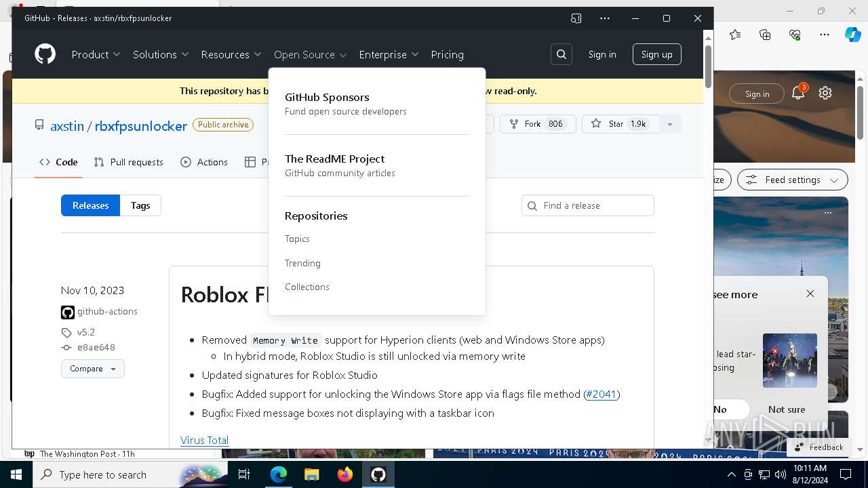Click the Edge Copilot icon
This screenshot has height=488, width=868.
tap(852, 35)
